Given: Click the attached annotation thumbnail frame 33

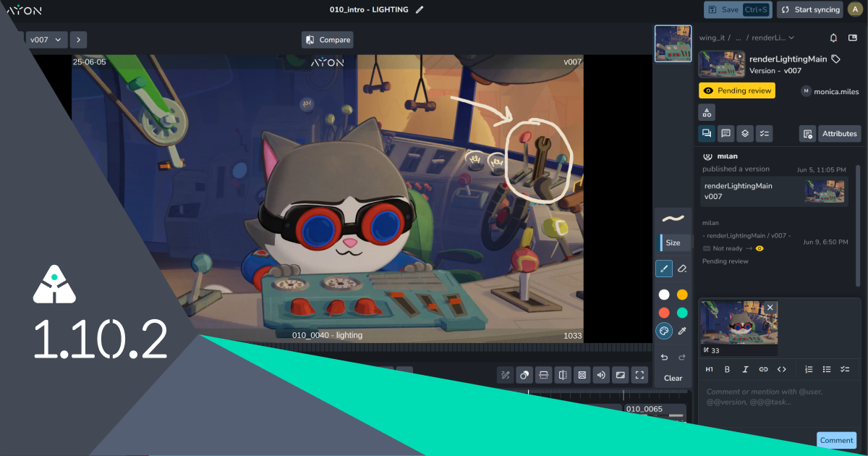Looking at the screenshot, I should 739,327.
